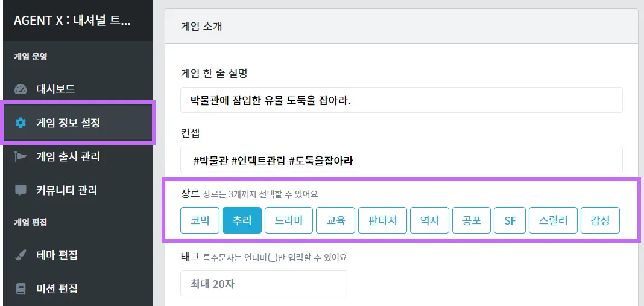Go to 게임 출시 관리 menu

tap(68, 157)
